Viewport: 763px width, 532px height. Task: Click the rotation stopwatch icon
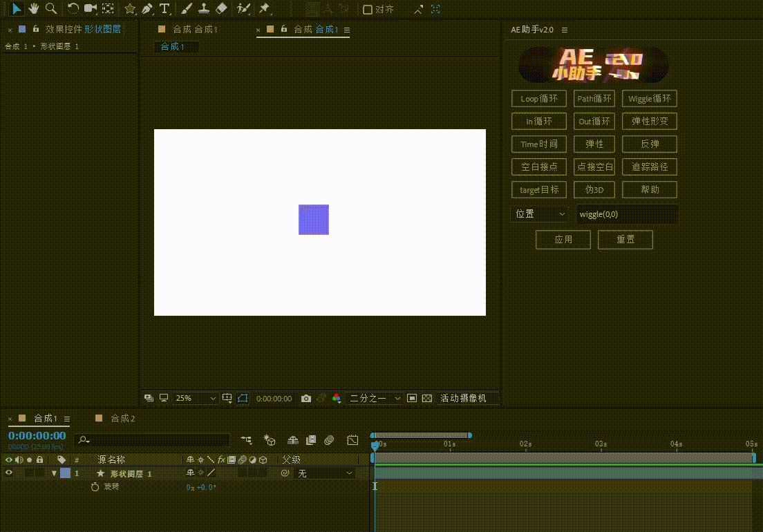[x=95, y=487]
